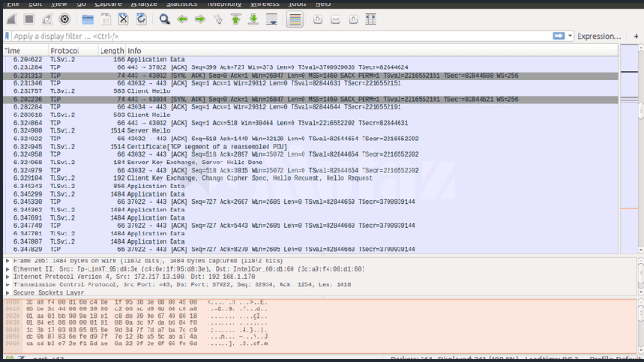Expand Internet Protocol Version 4 section
Image resolution: width=644 pixels, height=362 pixels.
pyautogui.click(x=7, y=276)
